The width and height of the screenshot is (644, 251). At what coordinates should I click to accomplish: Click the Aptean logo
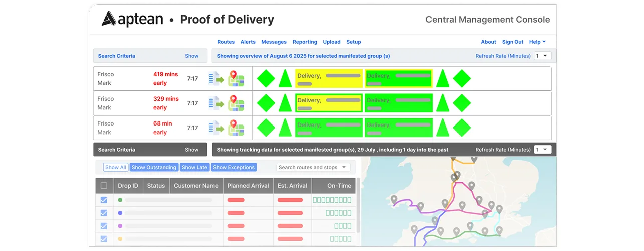pyautogui.click(x=132, y=19)
